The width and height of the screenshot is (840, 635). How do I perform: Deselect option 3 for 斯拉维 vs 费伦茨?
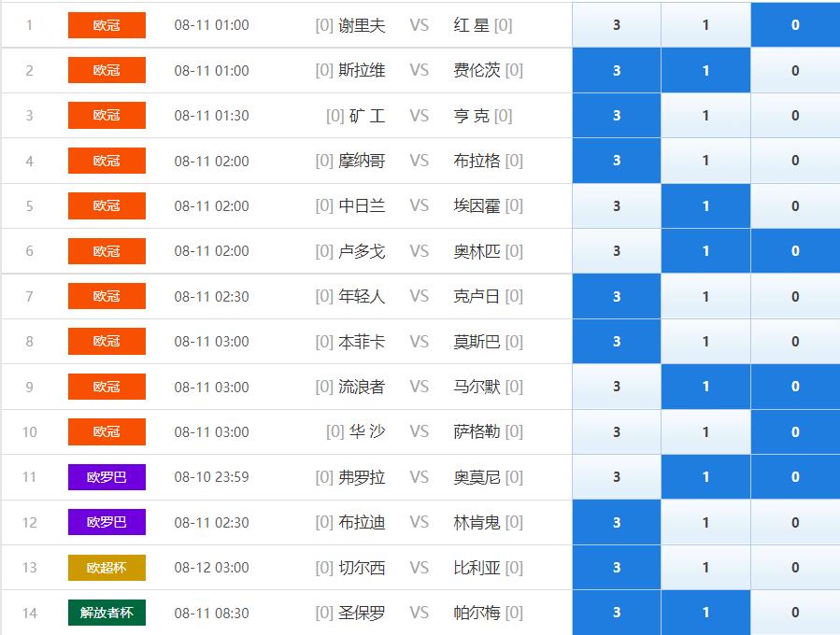617,70
